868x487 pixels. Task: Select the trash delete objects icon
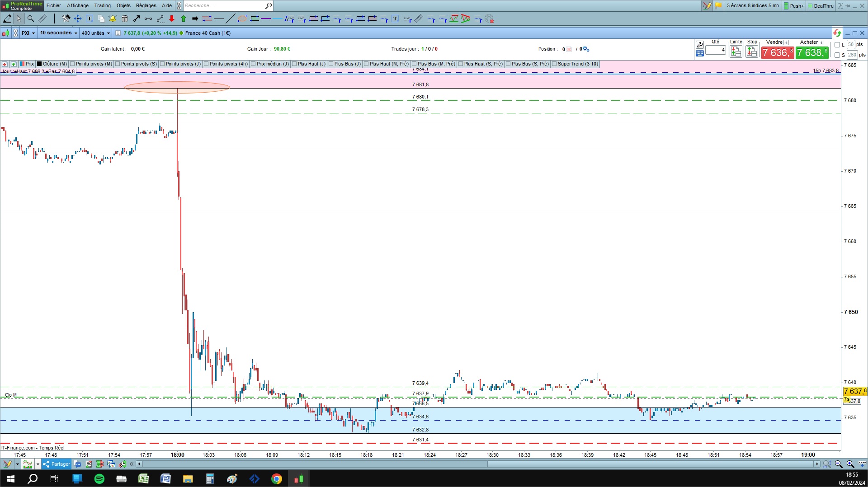pyautogui.click(x=125, y=19)
